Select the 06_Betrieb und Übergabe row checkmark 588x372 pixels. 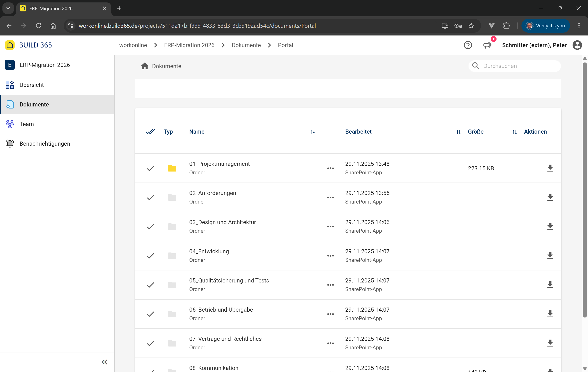[150, 314]
